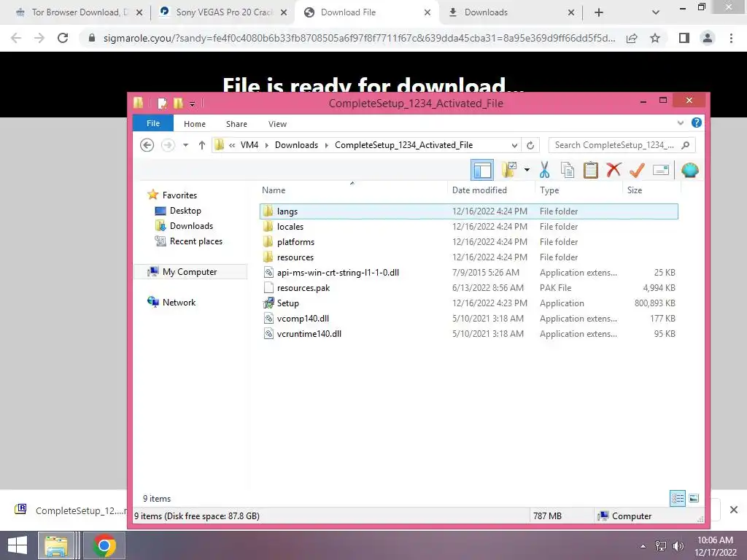Open Desktop in navigation pane
Image resolution: width=747 pixels, height=560 pixels.
(x=185, y=211)
